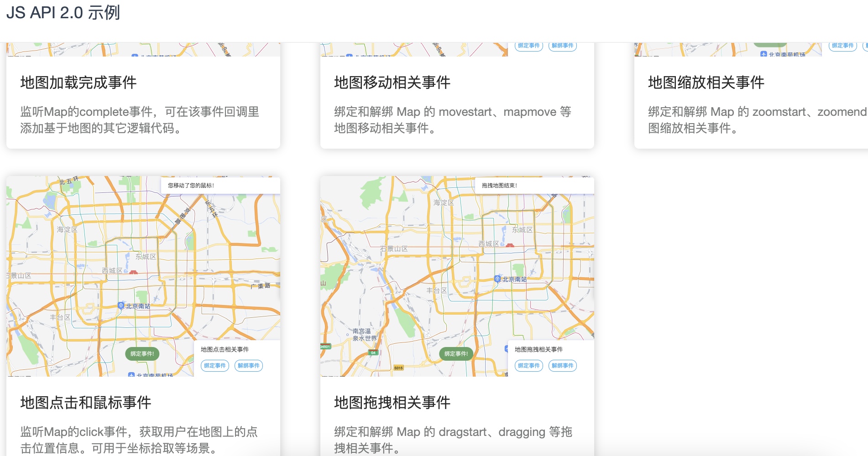
Task: Click the green 绑定事件! toast in the 地图点击和鼠标事件 map
Action: pos(142,354)
